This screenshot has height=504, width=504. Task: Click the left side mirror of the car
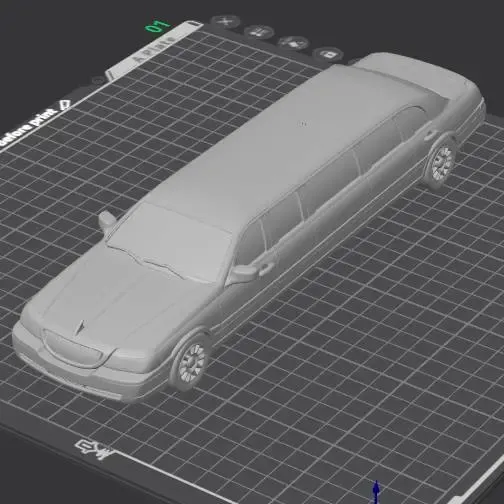(x=107, y=221)
